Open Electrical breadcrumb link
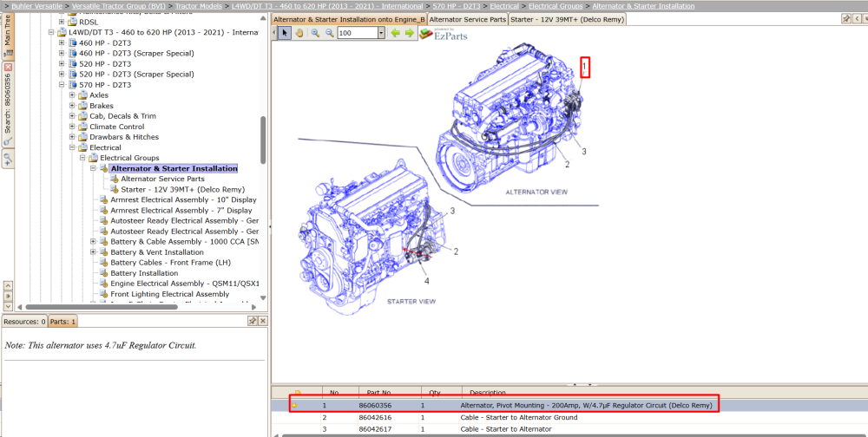868x437 pixels. [x=504, y=5]
